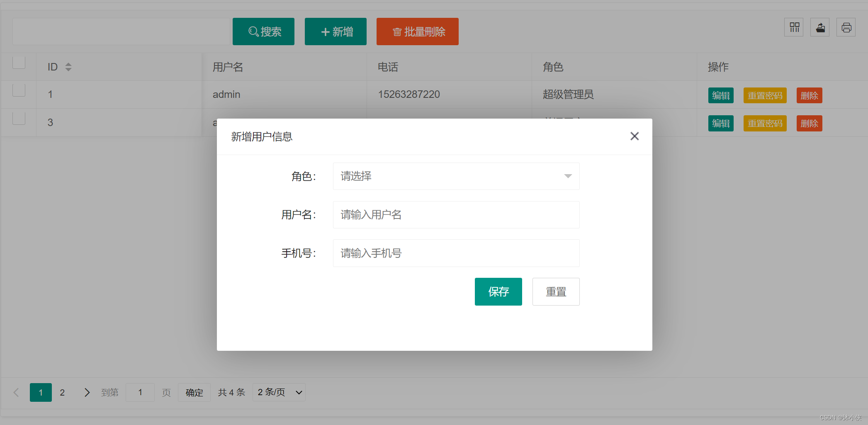Click the 确定 pagination jump button
Screen dimensions: 868x425
194,392
